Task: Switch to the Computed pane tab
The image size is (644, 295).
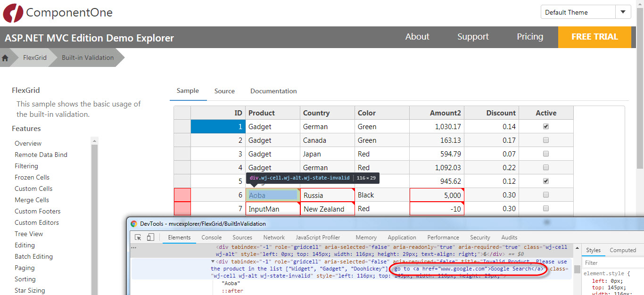Action: 623,250
